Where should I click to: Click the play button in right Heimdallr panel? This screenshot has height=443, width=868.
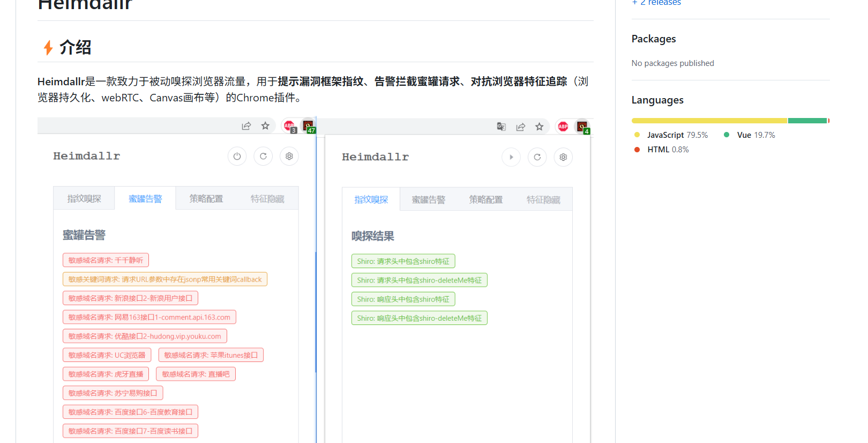tap(511, 157)
